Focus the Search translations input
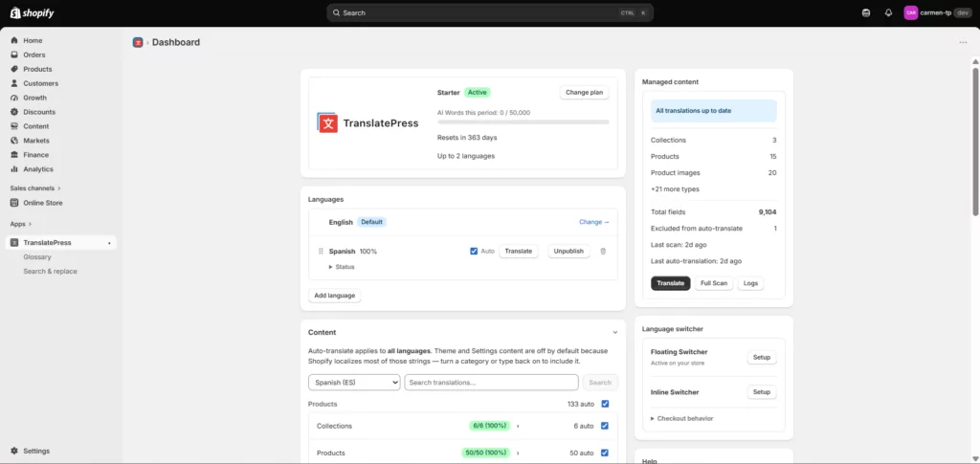Screen dimensions: 980x464 pos(491,382)
